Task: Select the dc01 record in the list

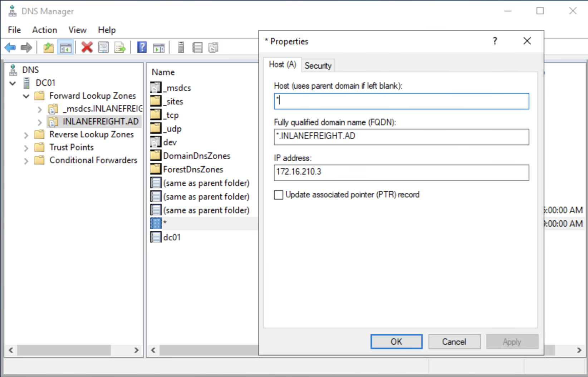Action: point(172,237)
